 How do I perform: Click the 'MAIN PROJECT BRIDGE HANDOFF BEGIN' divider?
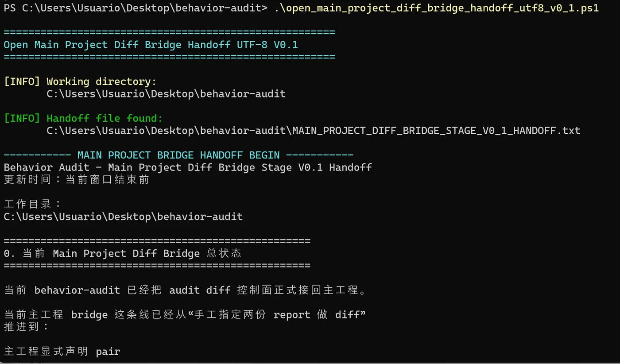(x=178, y=155)
